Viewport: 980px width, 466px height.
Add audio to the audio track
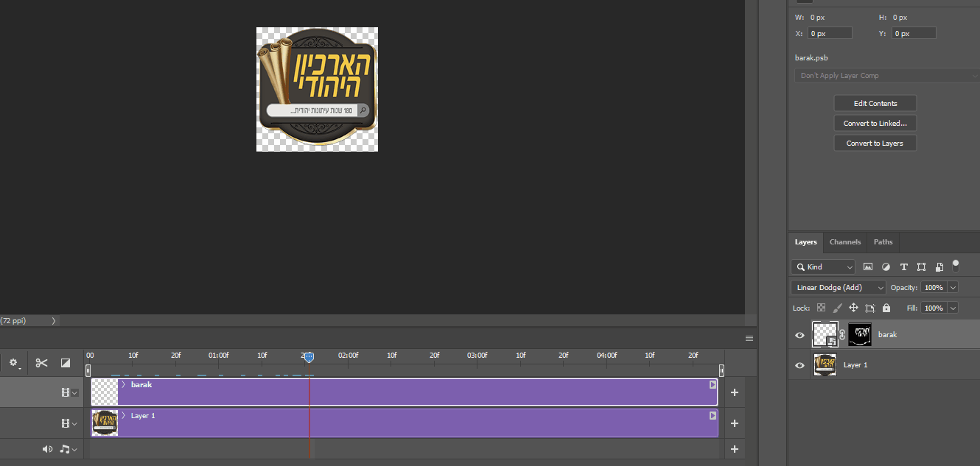[735, 449]
